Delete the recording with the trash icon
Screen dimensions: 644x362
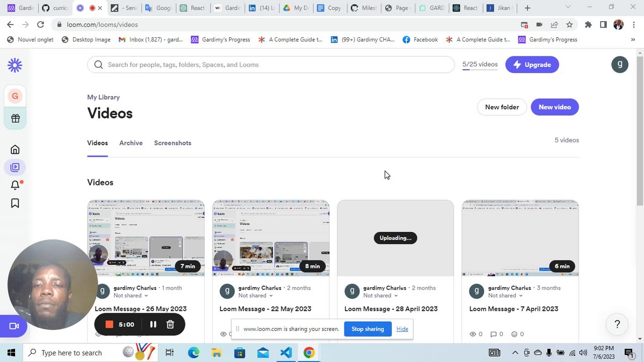(x=170, y=324)
